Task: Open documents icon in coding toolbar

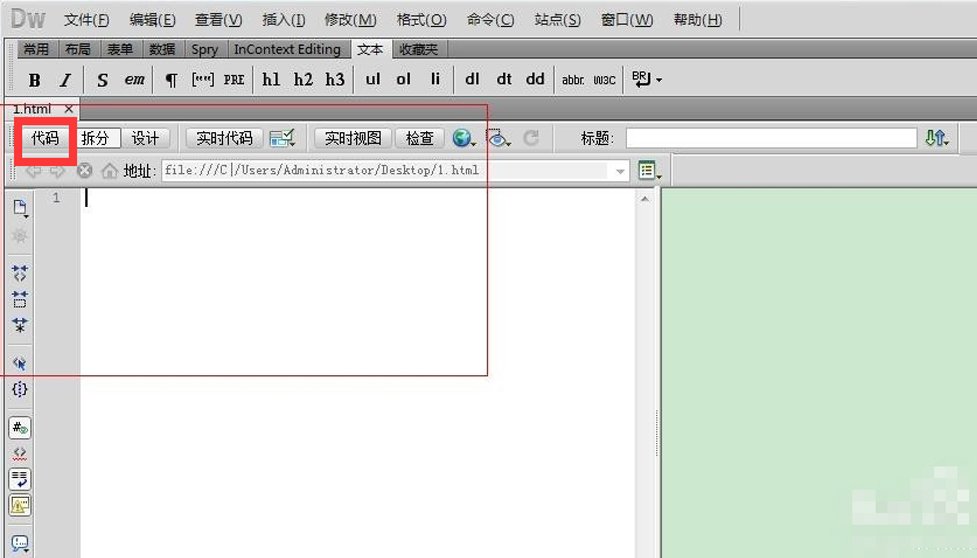Action: click(20, 209)
